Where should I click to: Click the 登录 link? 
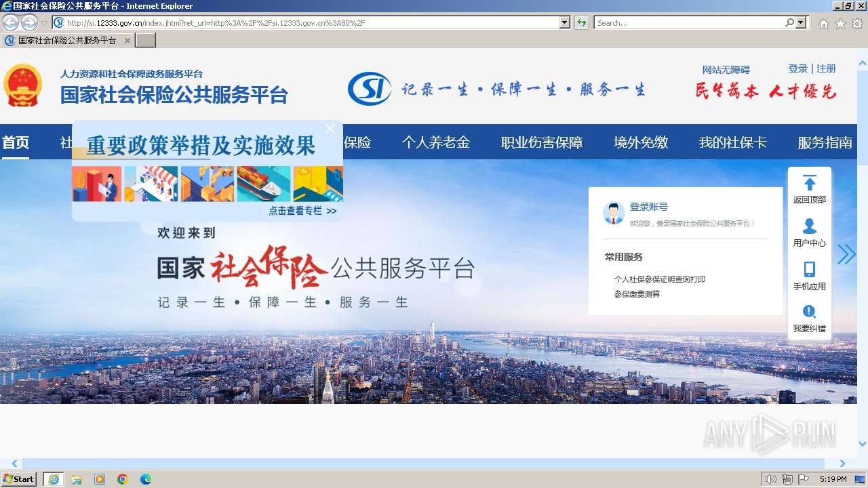(798, 68)
